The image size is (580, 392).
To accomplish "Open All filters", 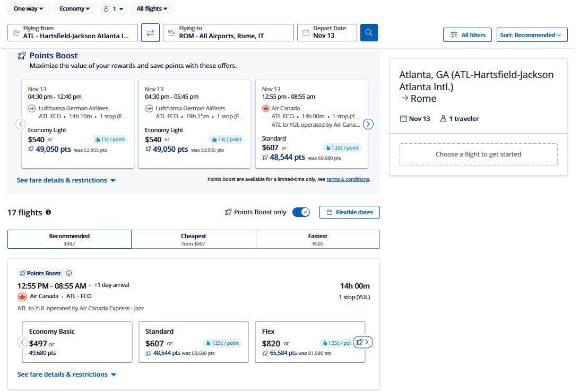I will coord(468,35).
